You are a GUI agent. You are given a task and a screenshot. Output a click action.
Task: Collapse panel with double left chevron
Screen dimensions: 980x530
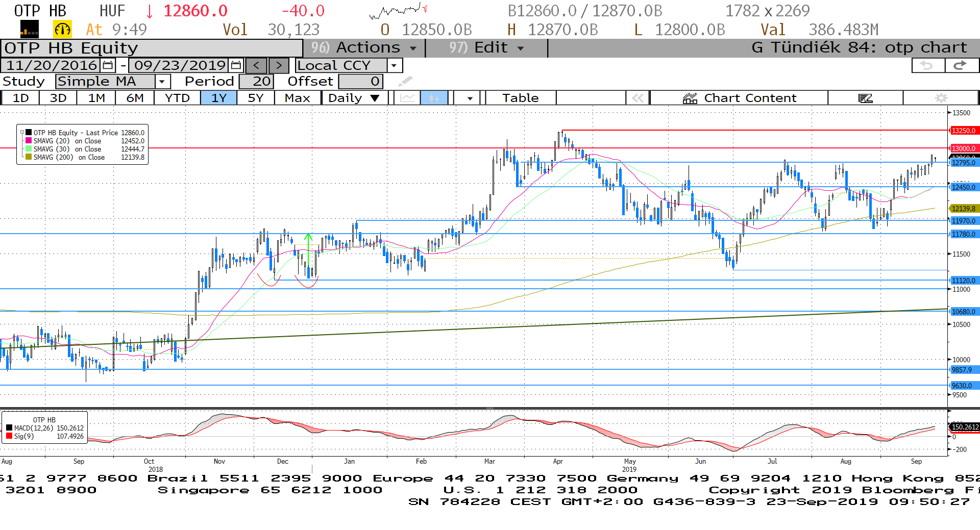coord(638,98)
